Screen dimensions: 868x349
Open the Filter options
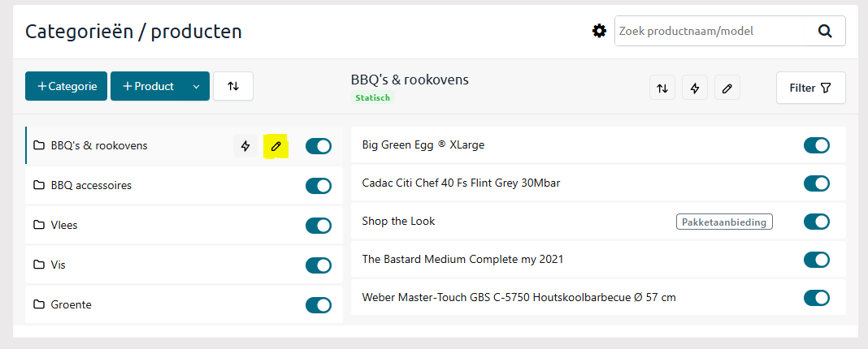click(x=810, y=88)
